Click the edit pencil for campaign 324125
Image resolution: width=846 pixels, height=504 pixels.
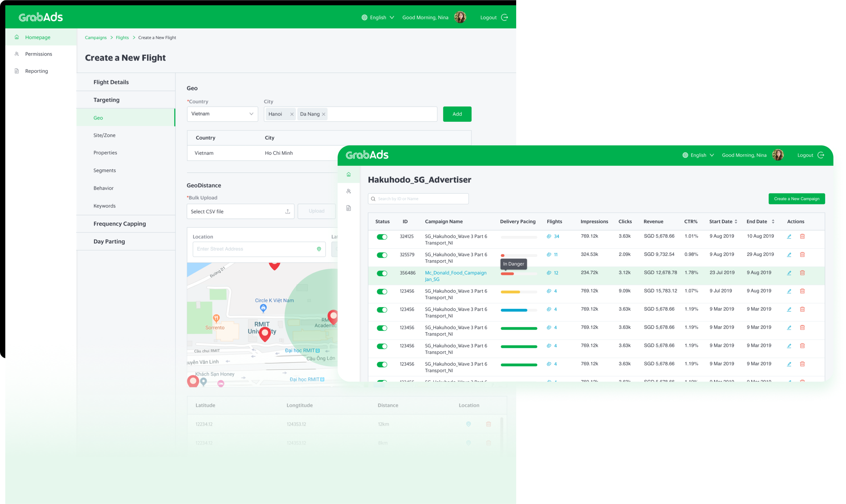click(789, 236)
